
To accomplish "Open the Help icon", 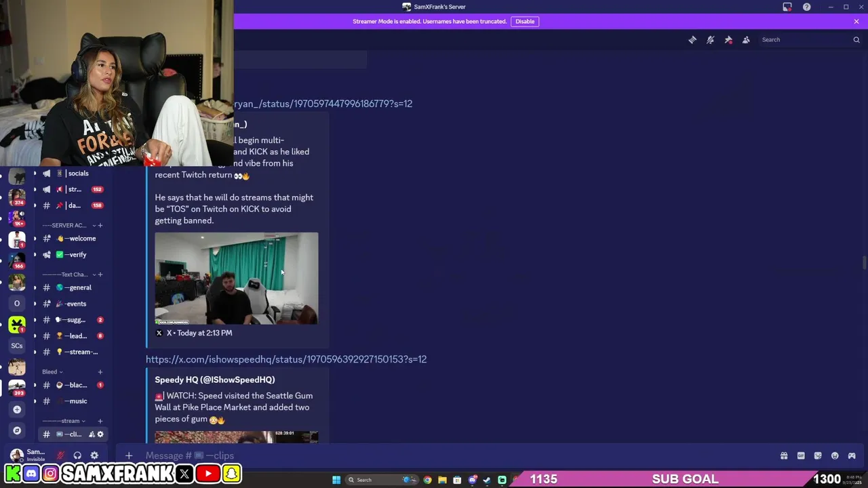I will pyautogui.click(x=806, y=7).
